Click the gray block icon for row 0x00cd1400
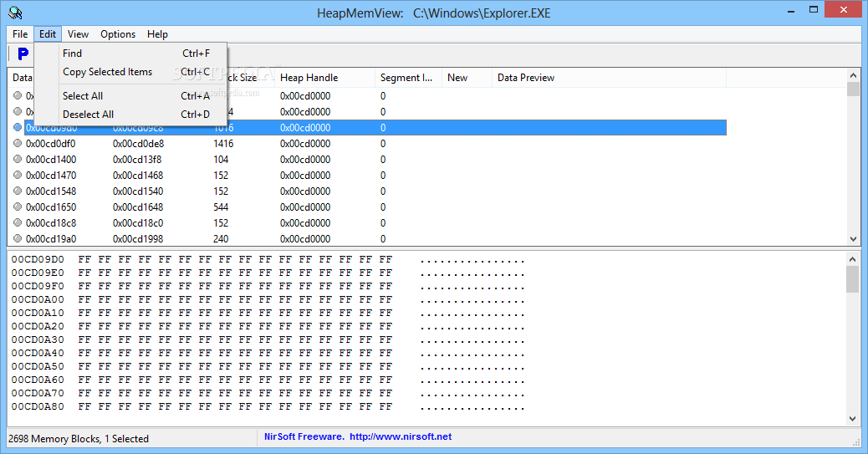This screenshot has width=868, height=454. [18, 159]
